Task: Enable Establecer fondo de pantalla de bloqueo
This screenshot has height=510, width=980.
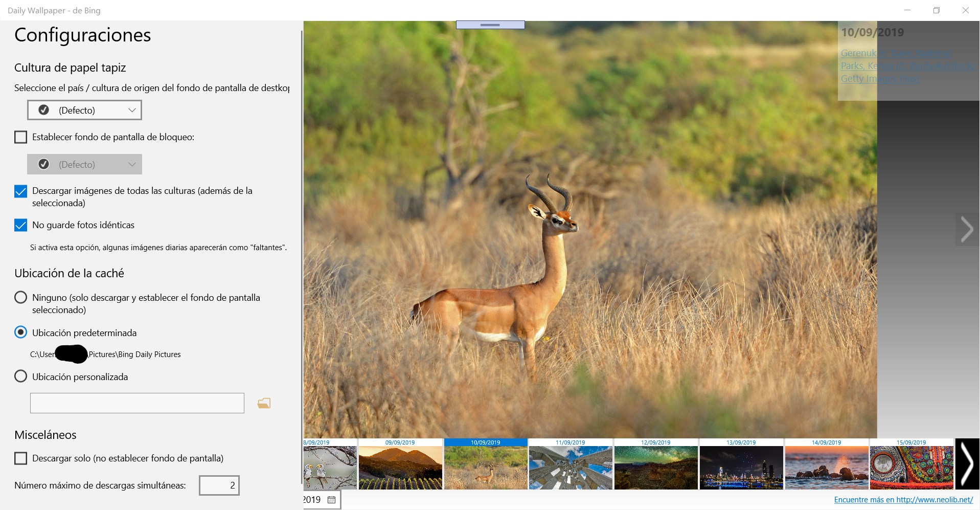Action: (20, 137)
